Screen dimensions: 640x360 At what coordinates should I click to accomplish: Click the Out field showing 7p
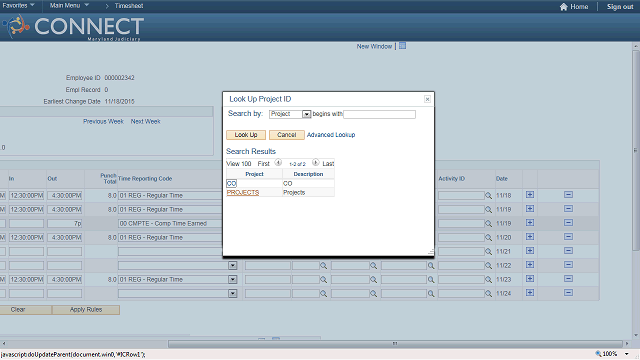coord(64,223)
